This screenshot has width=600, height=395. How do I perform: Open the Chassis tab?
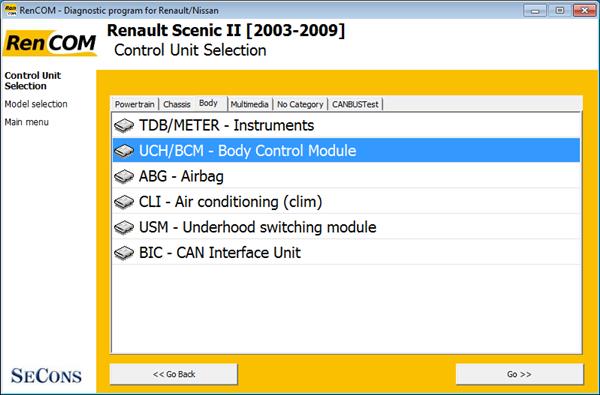coord(177,104)
